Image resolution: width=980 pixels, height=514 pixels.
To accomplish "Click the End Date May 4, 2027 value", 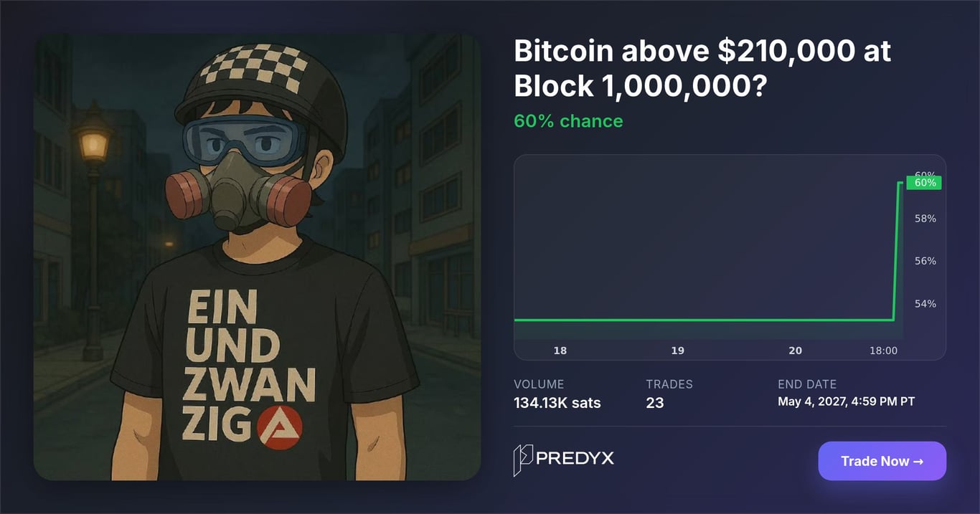I will coord(846,401).
